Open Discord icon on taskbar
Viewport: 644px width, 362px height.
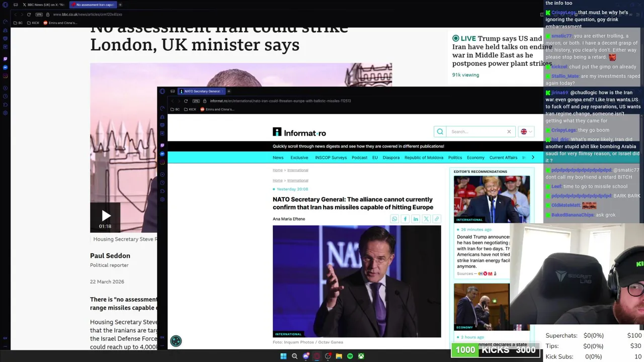[306, 356]
